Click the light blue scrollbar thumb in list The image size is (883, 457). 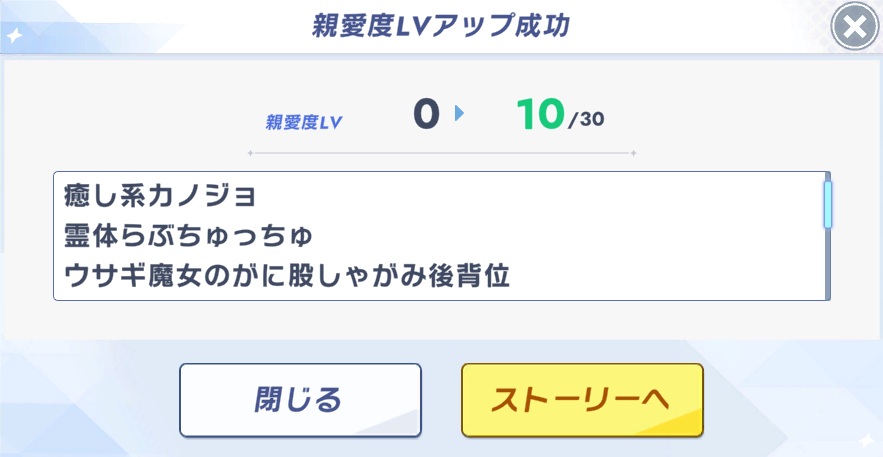827,204
